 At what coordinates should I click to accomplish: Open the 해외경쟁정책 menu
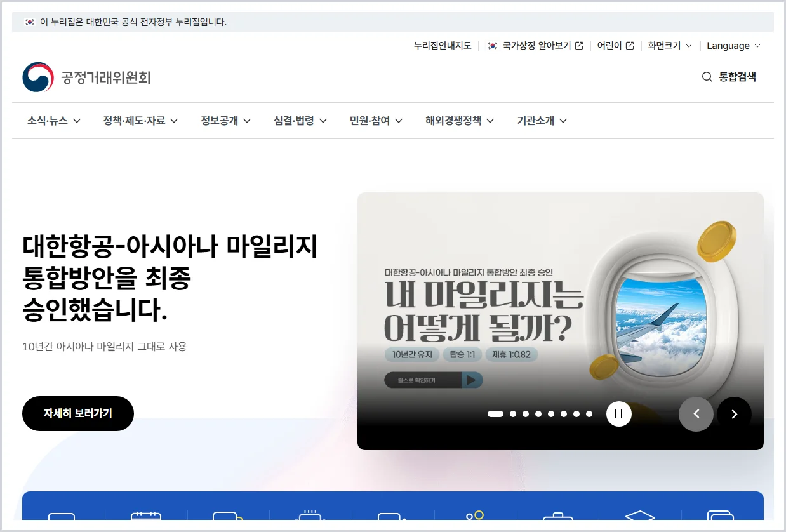pos(460,121)
